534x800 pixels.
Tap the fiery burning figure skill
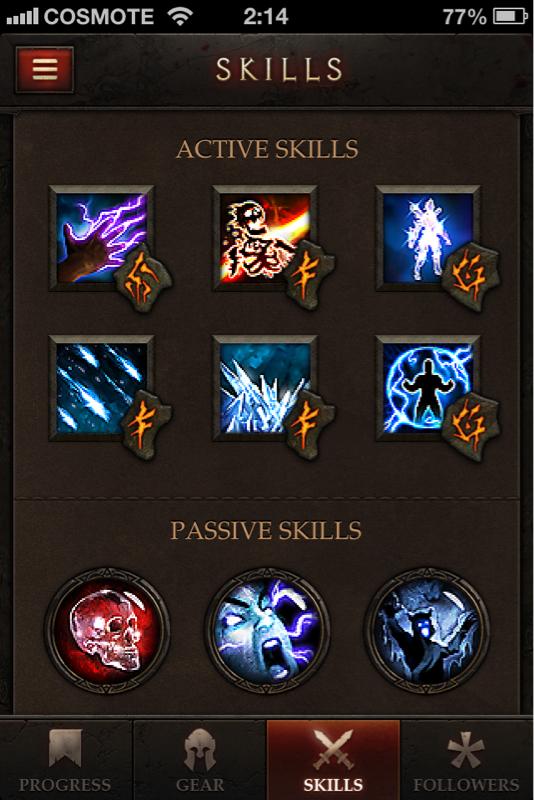pyautogui.click(x=265, y=238)
